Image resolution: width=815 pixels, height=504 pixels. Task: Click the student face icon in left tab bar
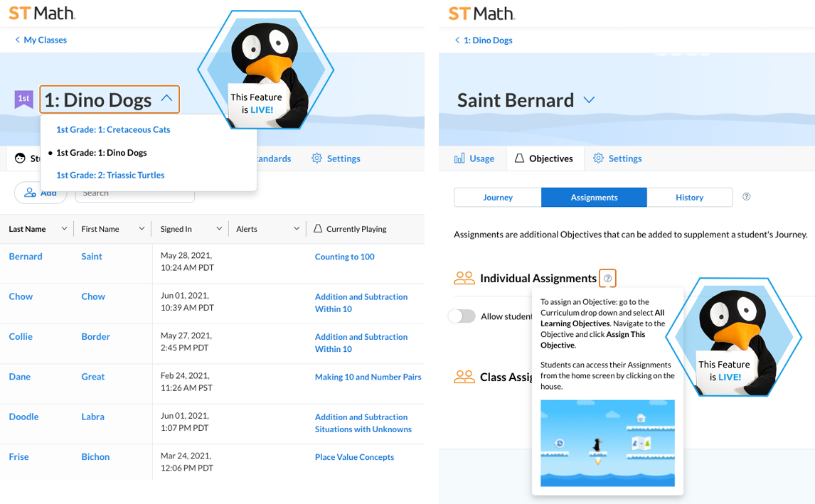click(x=21, y=159)
